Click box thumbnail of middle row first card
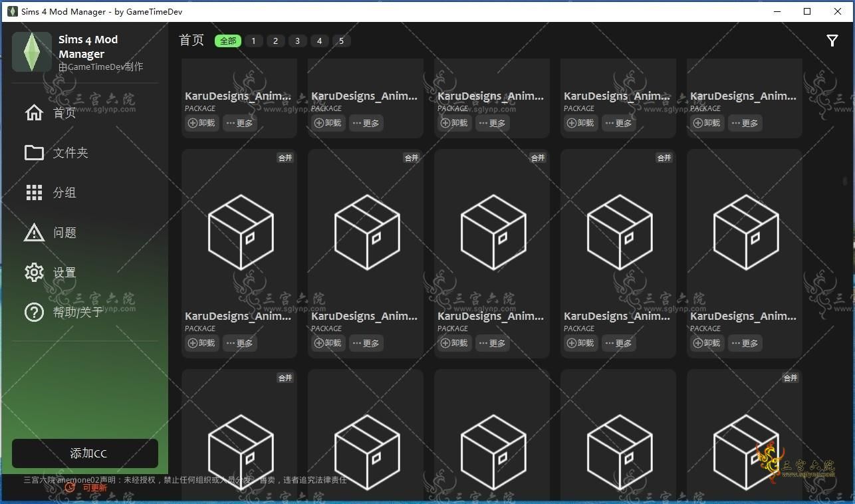Viewport: 855px width, 504px height. point(241,232)
